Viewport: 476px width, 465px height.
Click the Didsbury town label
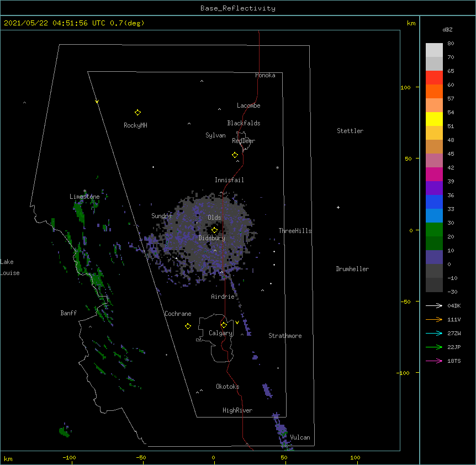tap(212, 238)
